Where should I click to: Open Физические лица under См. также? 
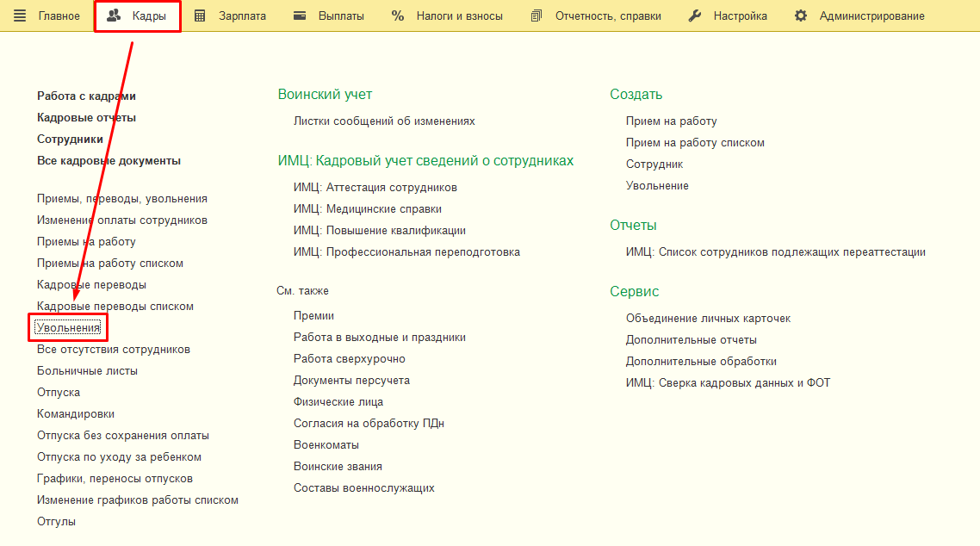[338, 402]
